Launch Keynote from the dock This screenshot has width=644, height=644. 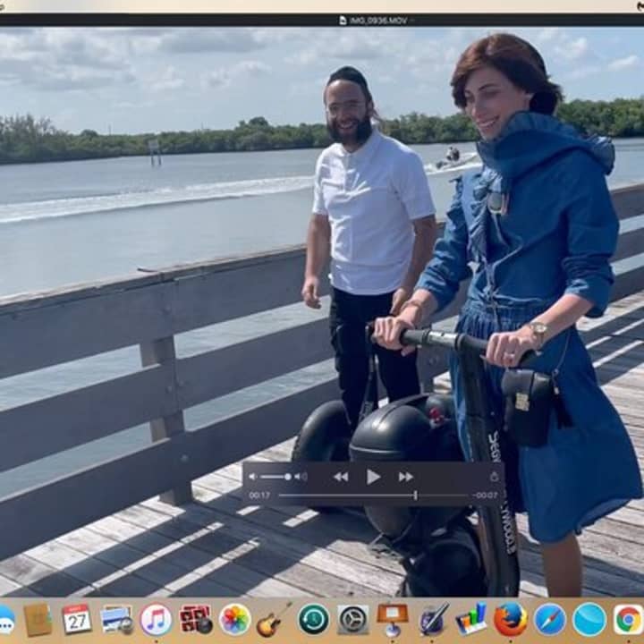coord(393,619)
